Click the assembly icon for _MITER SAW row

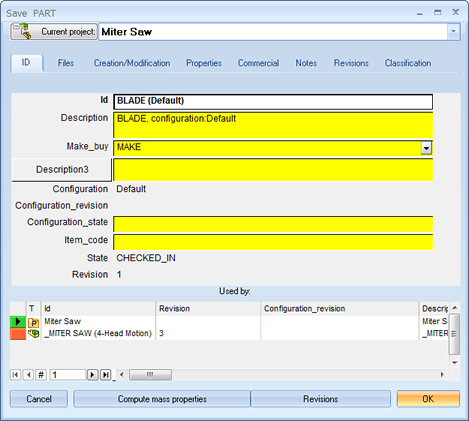pos(33,333)
